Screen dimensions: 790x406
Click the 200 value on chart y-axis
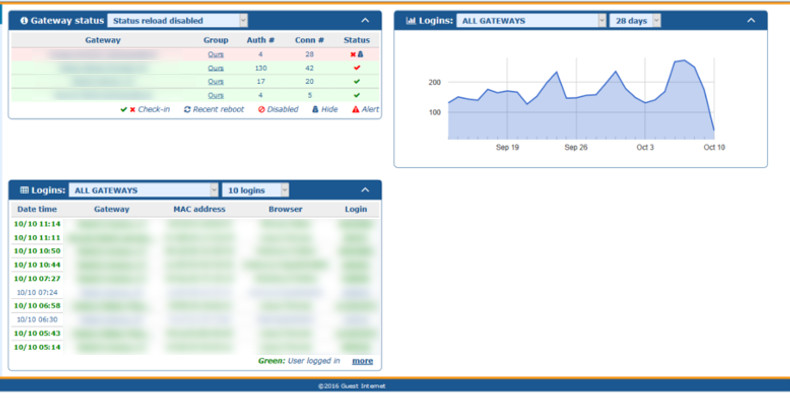click(434, 82)
